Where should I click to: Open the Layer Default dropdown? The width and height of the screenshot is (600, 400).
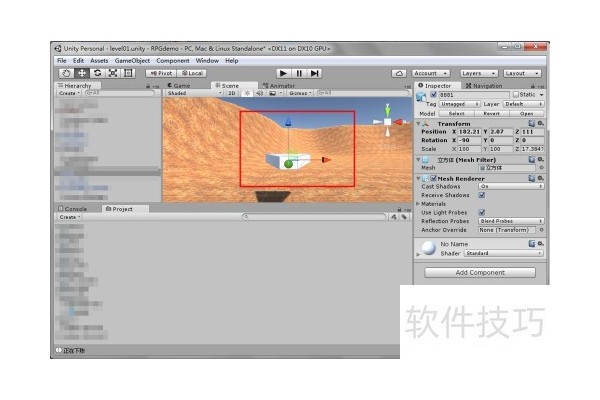click(523, 104)
